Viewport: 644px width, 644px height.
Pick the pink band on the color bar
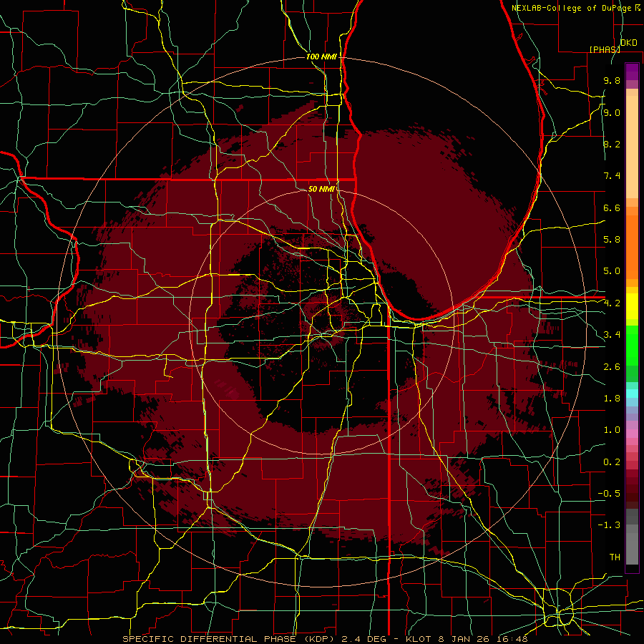point(632,434)
